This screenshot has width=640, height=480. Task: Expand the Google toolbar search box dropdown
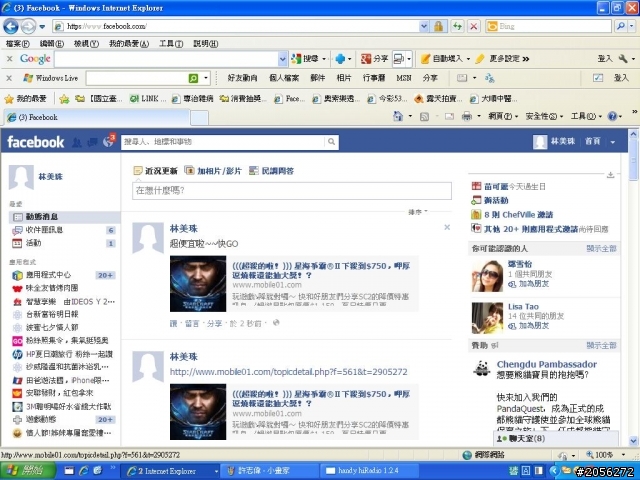282,59
